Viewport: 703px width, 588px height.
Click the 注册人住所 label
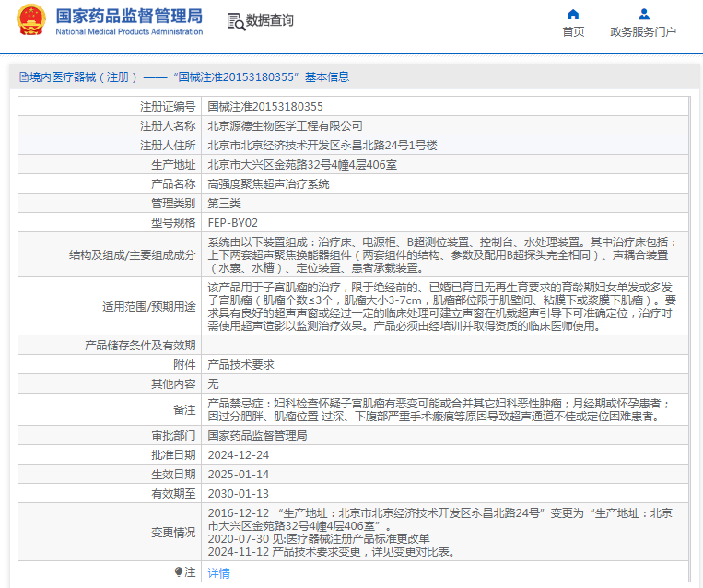pyautogui.click(x=168, y=146)
